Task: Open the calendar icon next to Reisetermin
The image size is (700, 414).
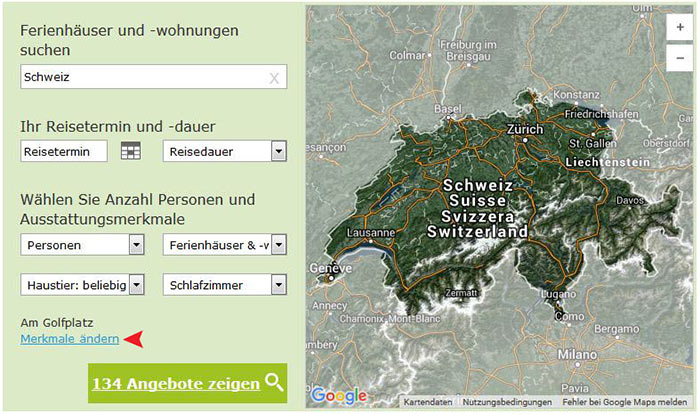Action: coord(131,151)
